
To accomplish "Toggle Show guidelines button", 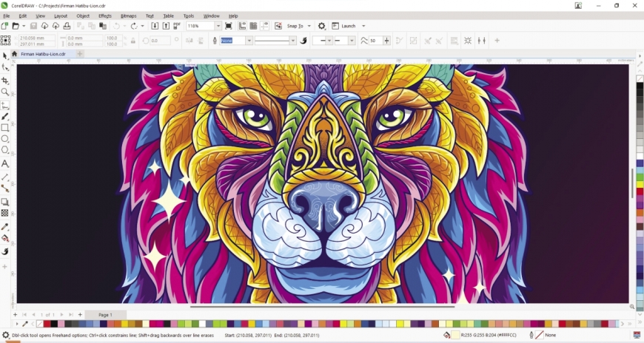I will (264, 26).
